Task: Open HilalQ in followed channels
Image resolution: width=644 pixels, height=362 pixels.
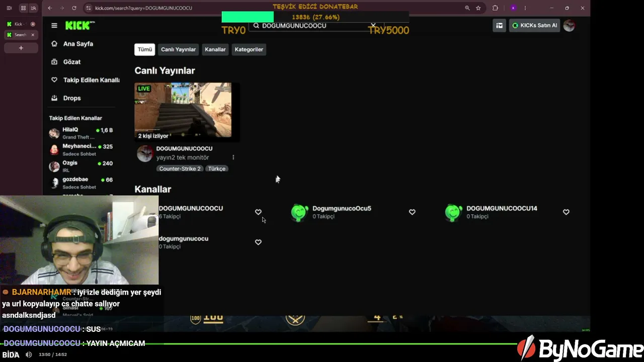Action: point(80,133)
